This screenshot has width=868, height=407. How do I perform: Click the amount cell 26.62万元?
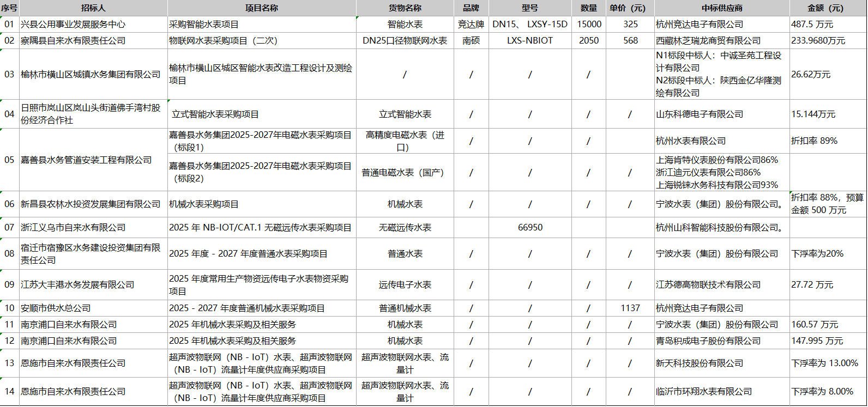pos(828,74)
